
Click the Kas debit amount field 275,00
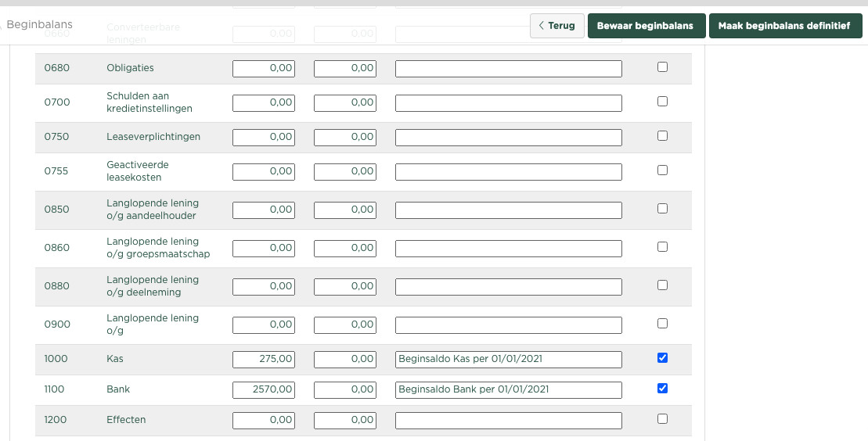click(x=264, y=359)
